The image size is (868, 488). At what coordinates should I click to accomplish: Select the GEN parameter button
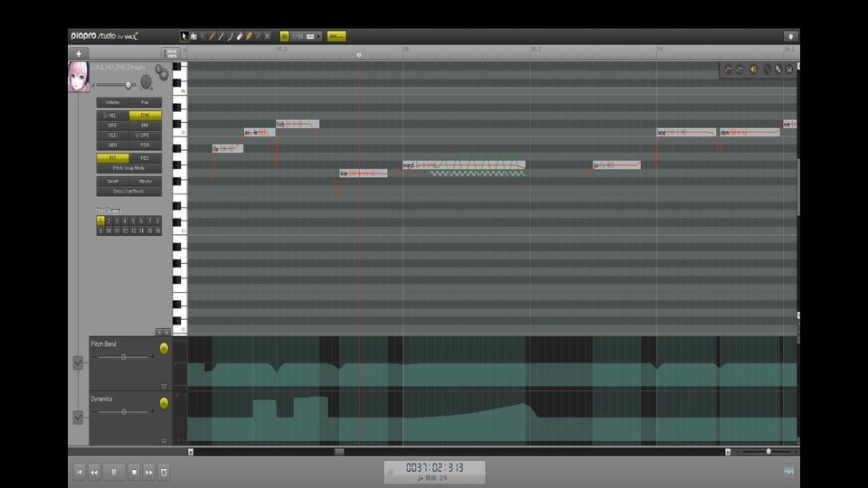pyautogui.click(x=112, y=145)
